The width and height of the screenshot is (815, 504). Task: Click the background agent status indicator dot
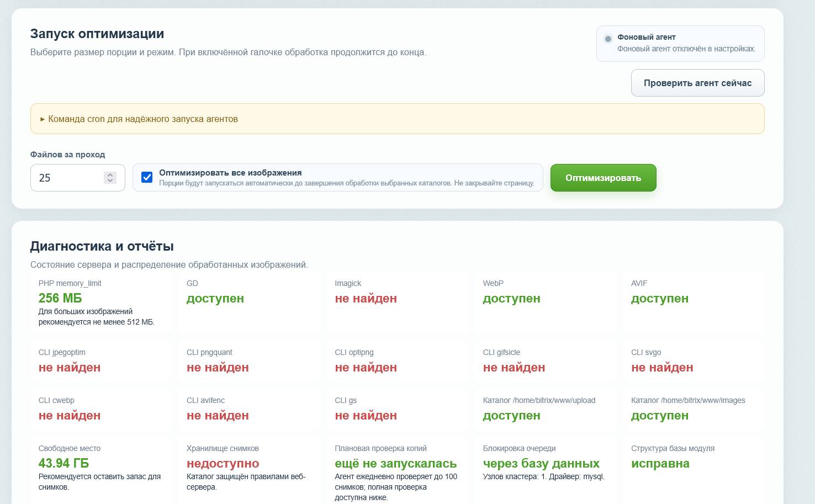(x=608, y=39)
